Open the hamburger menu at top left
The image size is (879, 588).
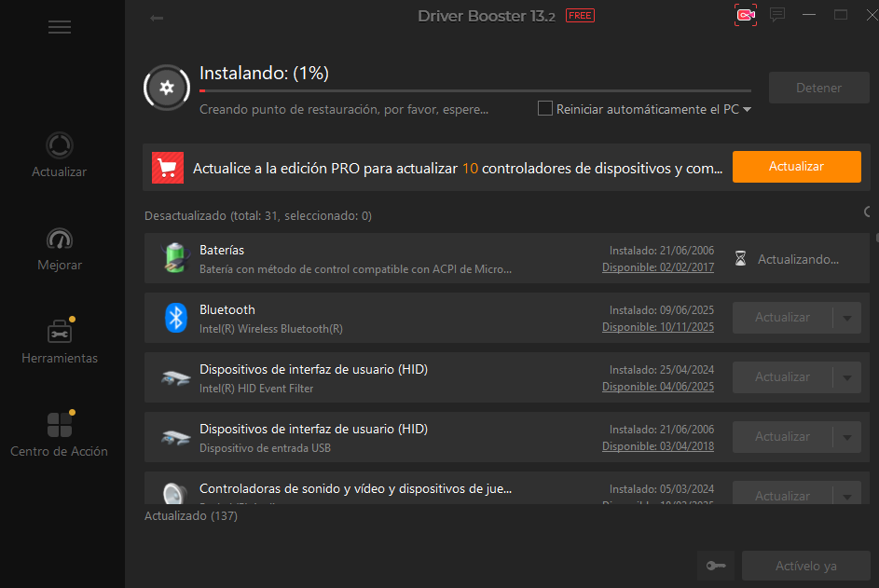pos(59,27)
